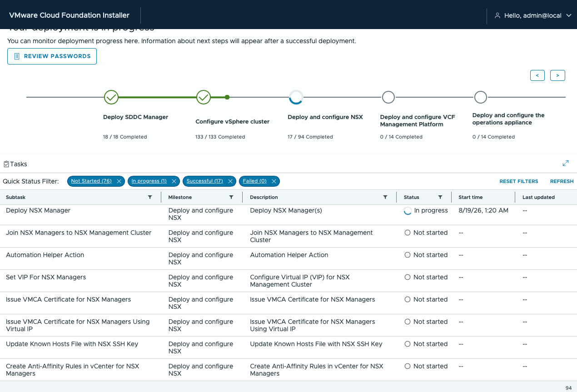Expand the Tasks panel to full screen
Screen dimensions: 577x392
pos(566,163)
